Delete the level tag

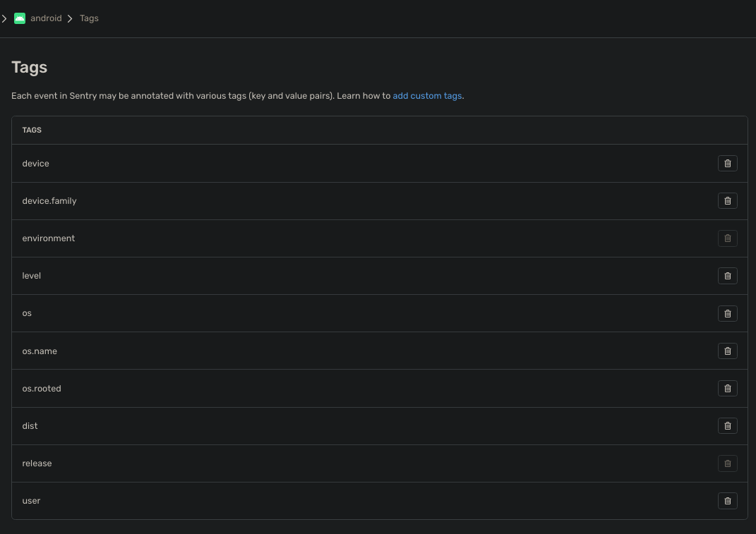[727, 275]
